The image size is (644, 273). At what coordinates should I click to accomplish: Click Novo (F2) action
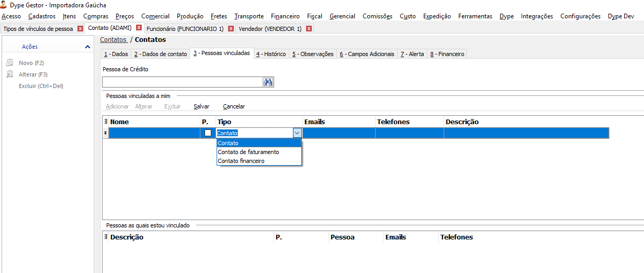click(31, 63)
